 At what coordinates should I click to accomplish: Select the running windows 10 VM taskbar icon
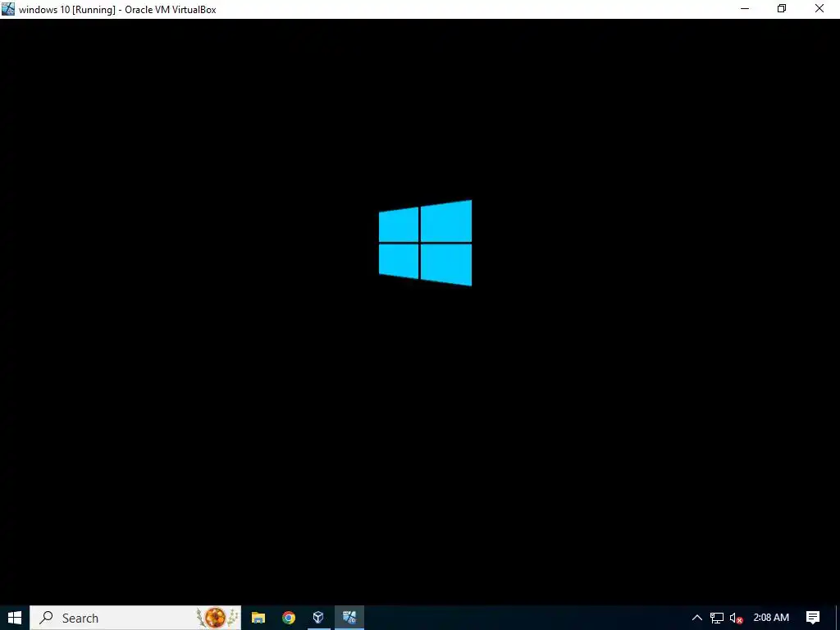click(349, 618)
